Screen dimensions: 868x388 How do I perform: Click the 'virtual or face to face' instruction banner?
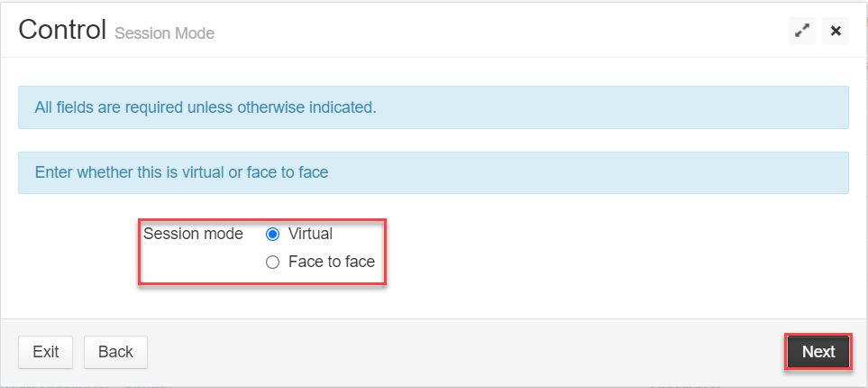click(434, 172)
